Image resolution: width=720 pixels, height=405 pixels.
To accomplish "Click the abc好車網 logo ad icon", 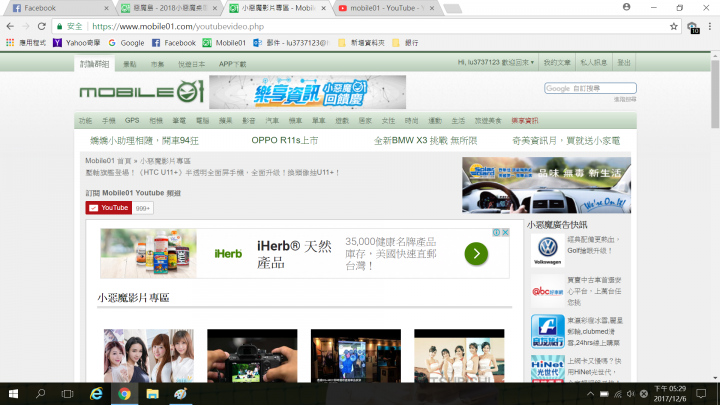I will [547, 291].
